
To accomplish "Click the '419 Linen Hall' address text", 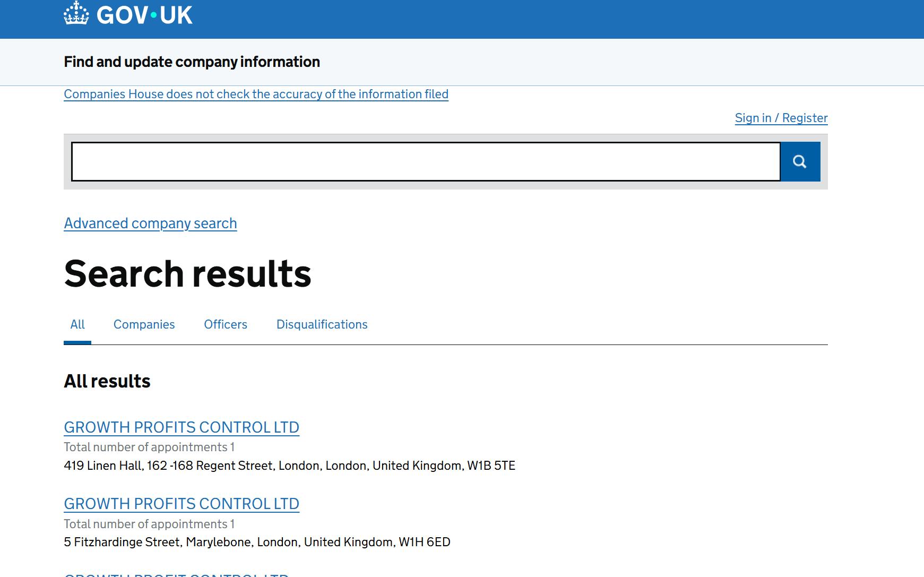I will point(289,466).
